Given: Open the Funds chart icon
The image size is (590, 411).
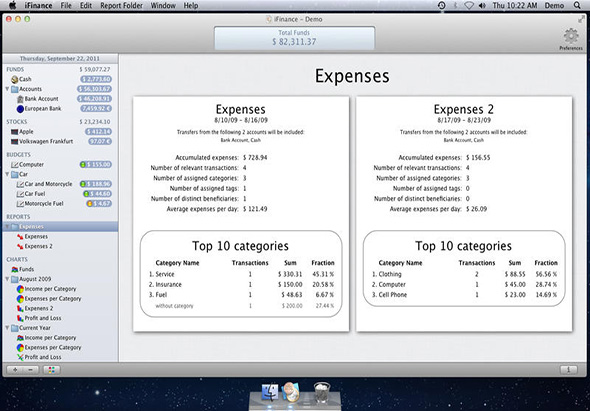Looking at the screenshot, I should [15, 269].
